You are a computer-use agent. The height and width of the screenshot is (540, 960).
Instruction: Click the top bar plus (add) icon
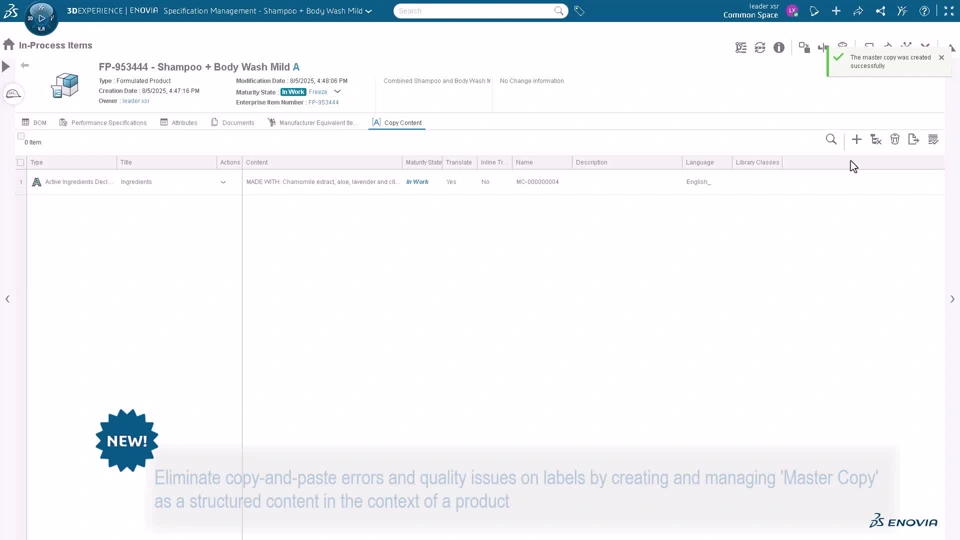[836, 11]
